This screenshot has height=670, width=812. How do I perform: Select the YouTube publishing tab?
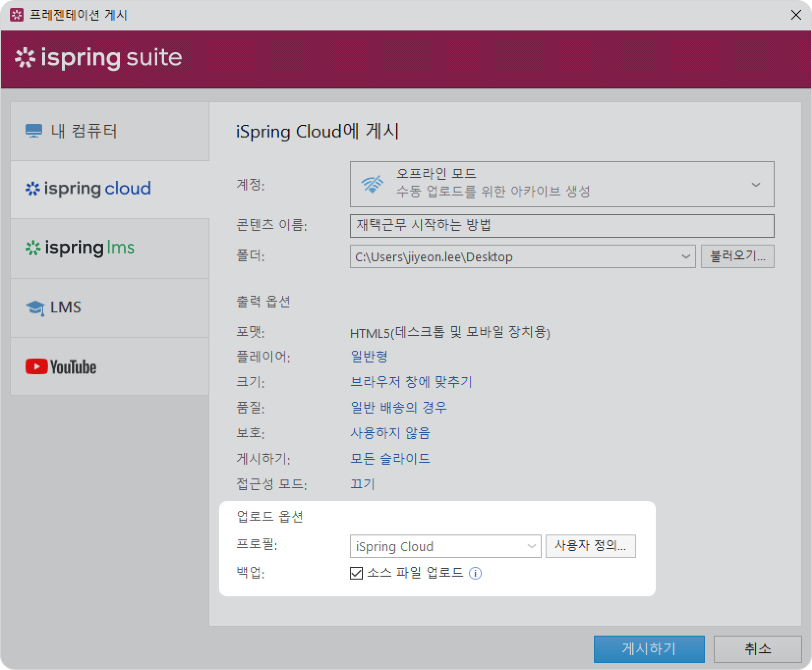pos(110,367)
